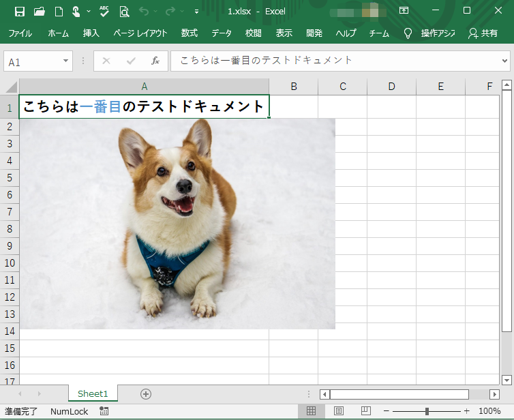Open the ファイル tab
Image resolution: width=514 pixels, height=420 pixels.
pyautogui.click(x=20, y=33)
